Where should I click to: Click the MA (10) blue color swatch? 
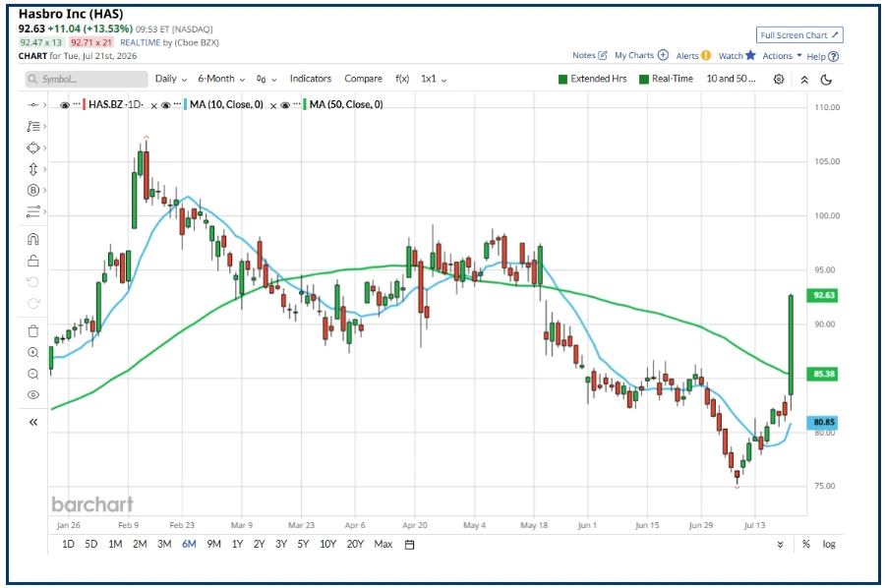tap(185, 104)
